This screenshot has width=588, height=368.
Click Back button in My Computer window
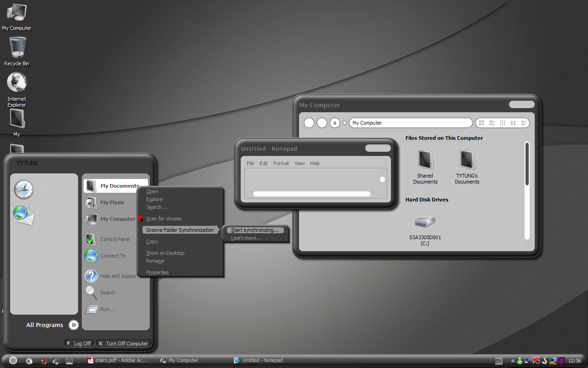309,123
